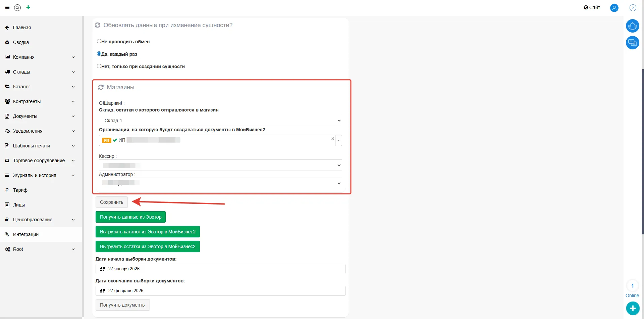The image size is (644, 319).
Task: Clear the selected organization with the x icon
Action: pos(332,139)
